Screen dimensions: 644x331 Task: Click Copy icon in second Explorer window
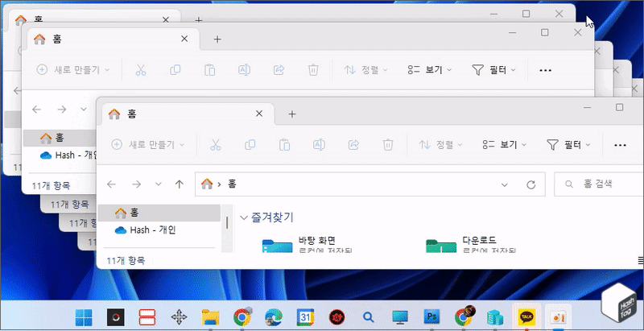pyautogui.click(x=175, y=70)
